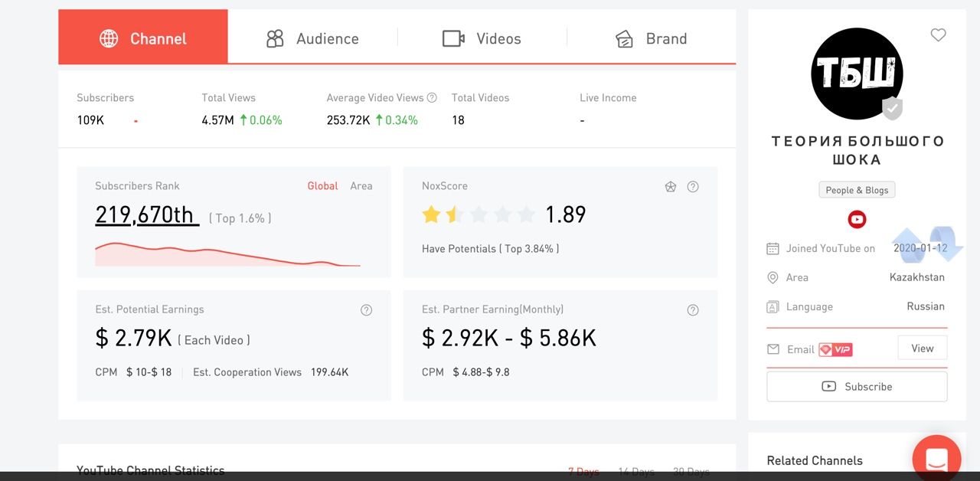Click View to reveal the email address

[x=922, y=348]
